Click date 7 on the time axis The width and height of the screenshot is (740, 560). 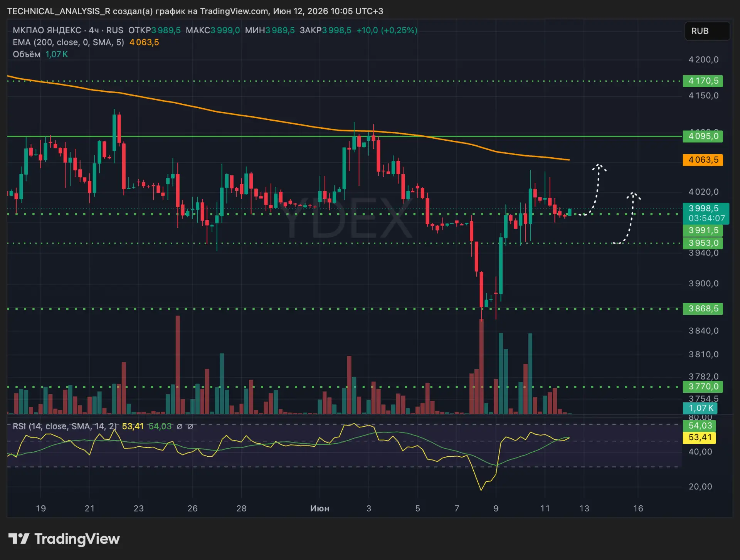coord(457,508)
